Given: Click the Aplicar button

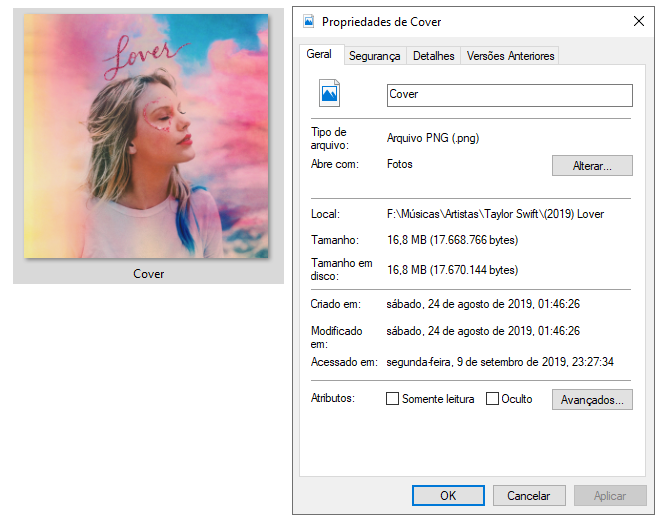Looking at the screenshot, I should (610, 495).
